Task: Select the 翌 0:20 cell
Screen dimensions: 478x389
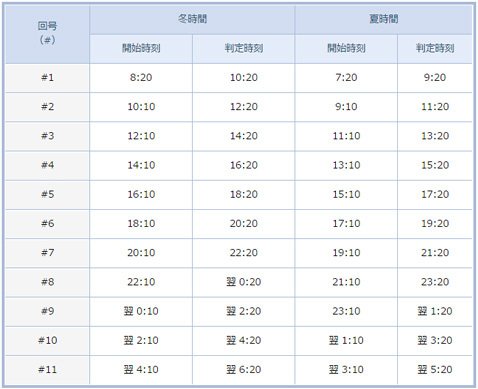Action: 244,282
